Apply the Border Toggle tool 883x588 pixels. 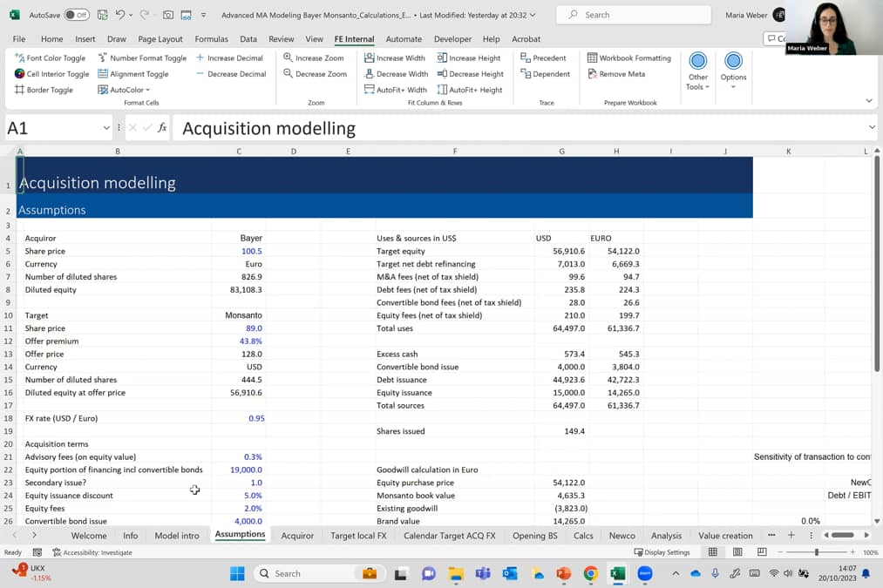coord(44,90)
